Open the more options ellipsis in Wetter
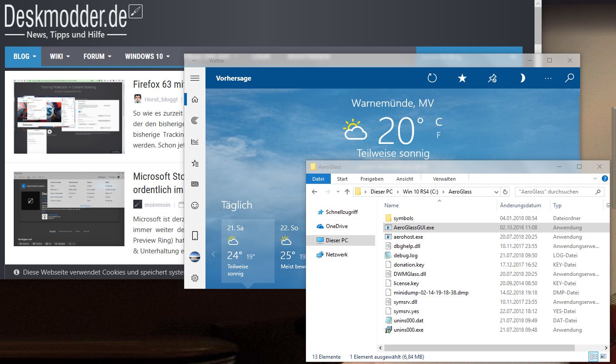The width and height of the screenshot is (616, 364). (548, 78)
